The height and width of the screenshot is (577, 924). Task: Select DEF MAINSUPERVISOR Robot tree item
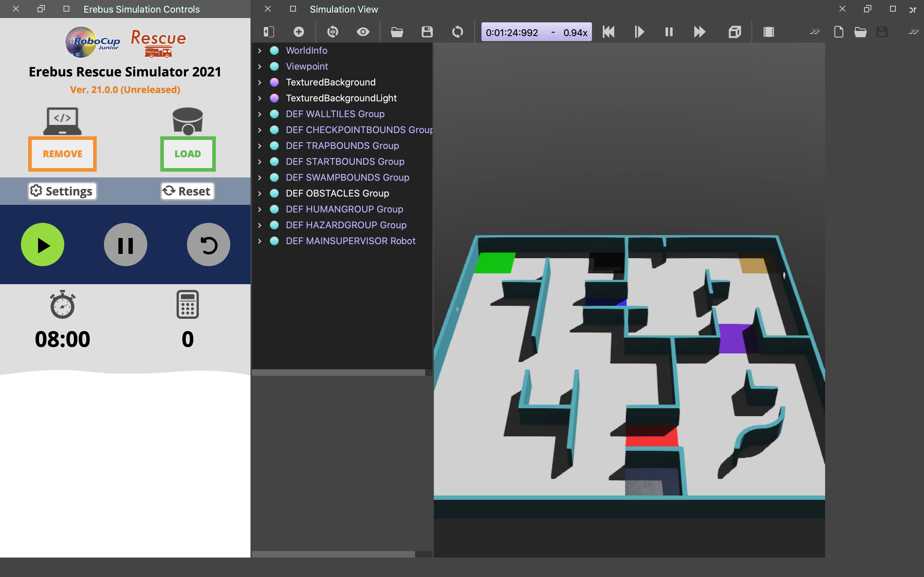click(x=350, y=241)
